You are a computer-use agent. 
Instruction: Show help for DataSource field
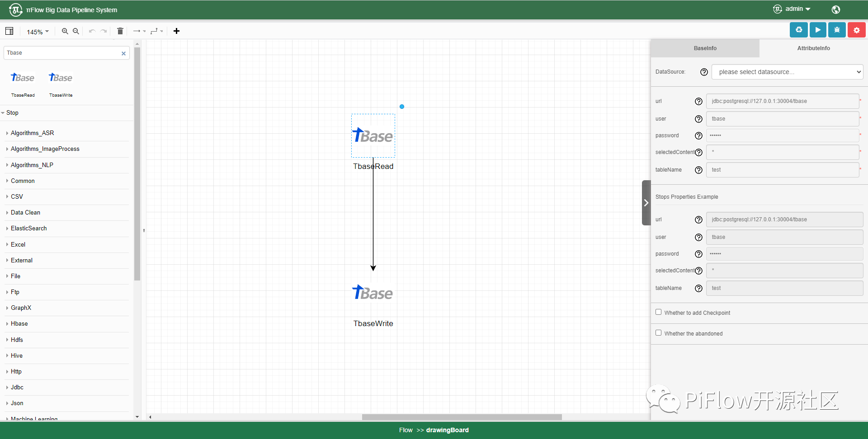tap(704, 72)
